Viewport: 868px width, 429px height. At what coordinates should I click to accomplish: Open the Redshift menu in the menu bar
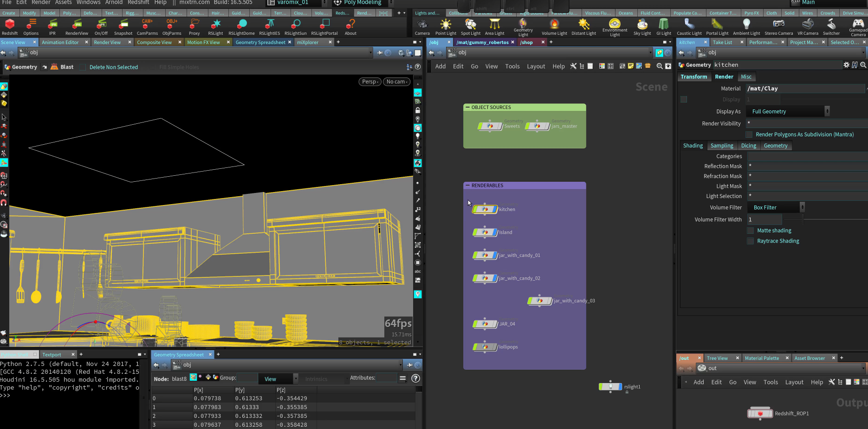(x=138, y=3)
